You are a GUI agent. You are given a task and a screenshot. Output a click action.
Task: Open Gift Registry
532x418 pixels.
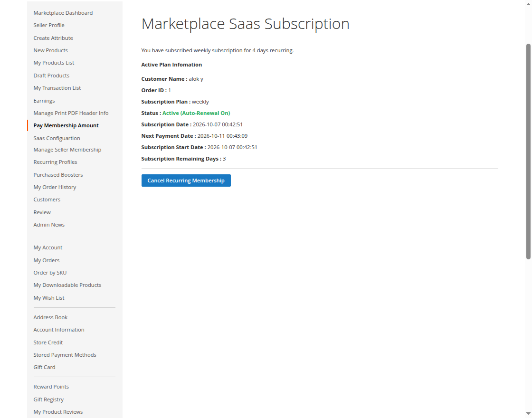click(48, 399)
